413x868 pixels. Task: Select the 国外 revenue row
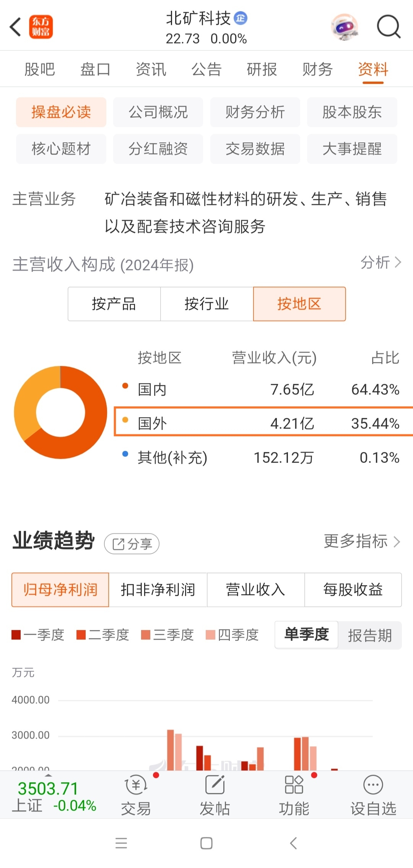pyautogui.click(x=263, y=422)
